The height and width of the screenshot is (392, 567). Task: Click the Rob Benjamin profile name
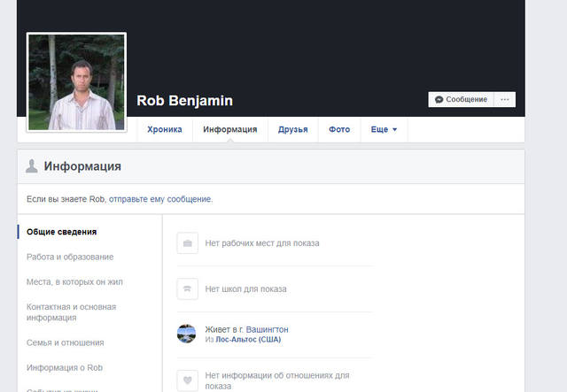(x=185, y=101)
